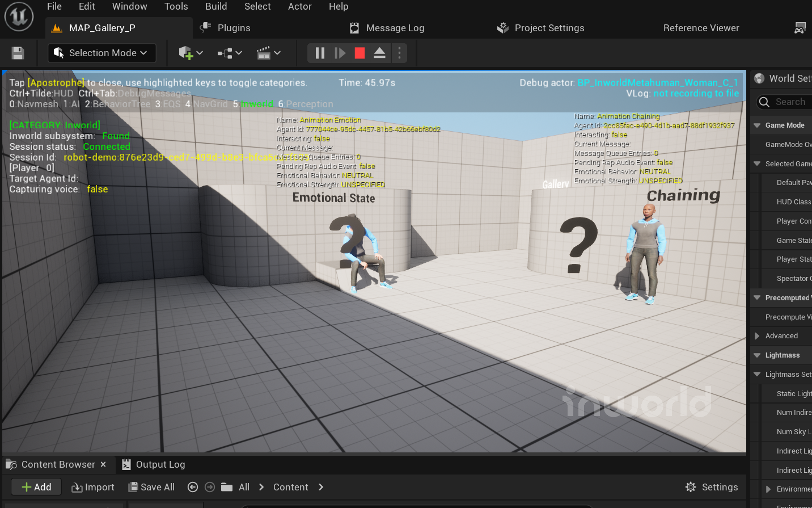
Task: Open the File menu
Action: coord(54,6)
